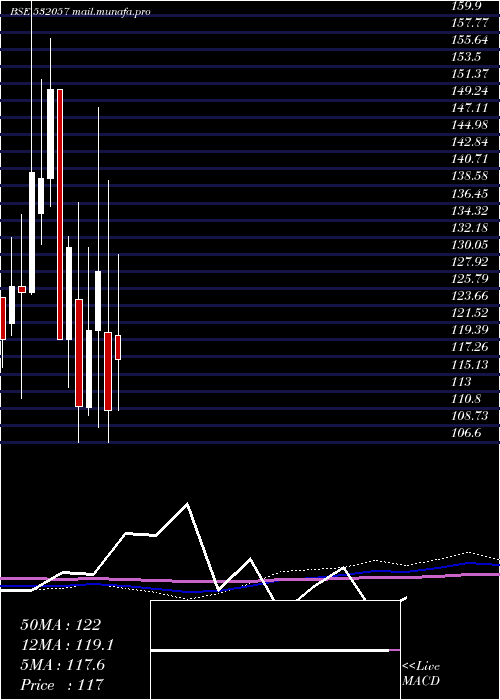Click the 121.52 price axis label

click(x=471, y=312)
